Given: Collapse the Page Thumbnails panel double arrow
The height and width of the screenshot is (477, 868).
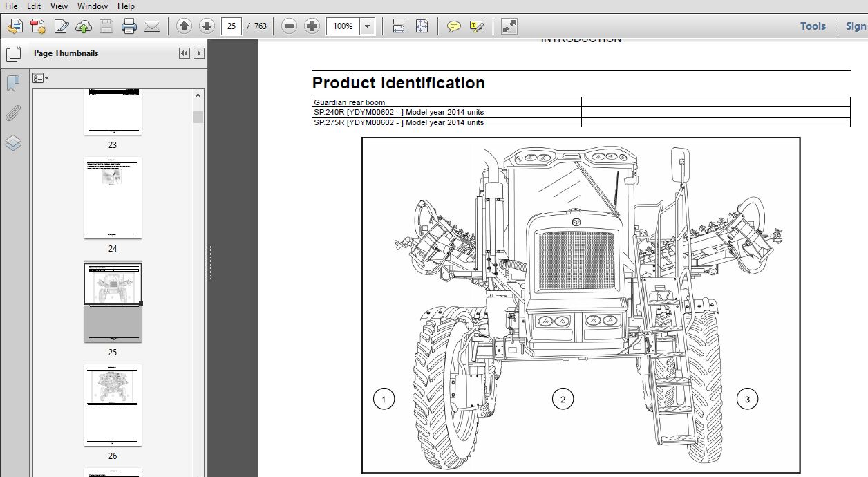Looking at the screenshot, I should pyautogui.click(x=184, y=53).
